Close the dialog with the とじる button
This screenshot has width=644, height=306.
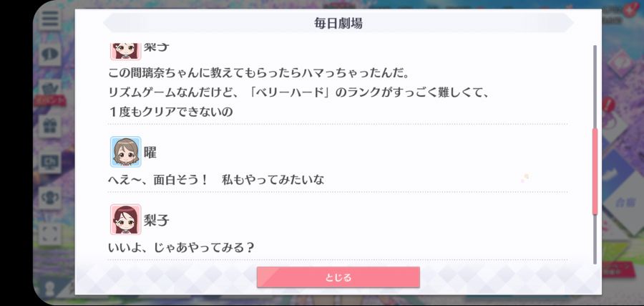338,277
